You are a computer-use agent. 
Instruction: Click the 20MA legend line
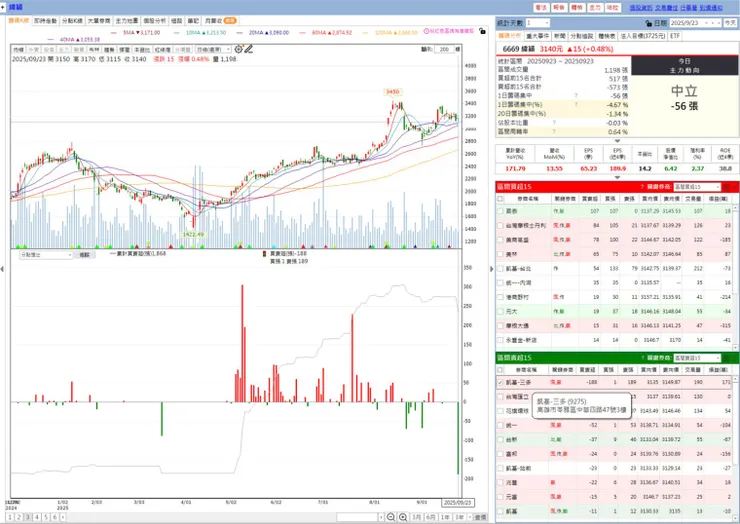point(262,33)
